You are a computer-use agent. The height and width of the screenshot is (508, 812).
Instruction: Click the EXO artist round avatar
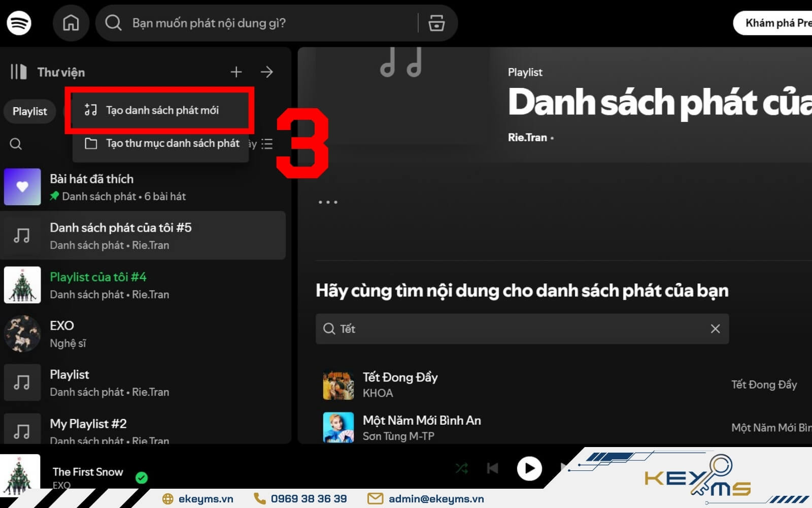tap(22, 334)
